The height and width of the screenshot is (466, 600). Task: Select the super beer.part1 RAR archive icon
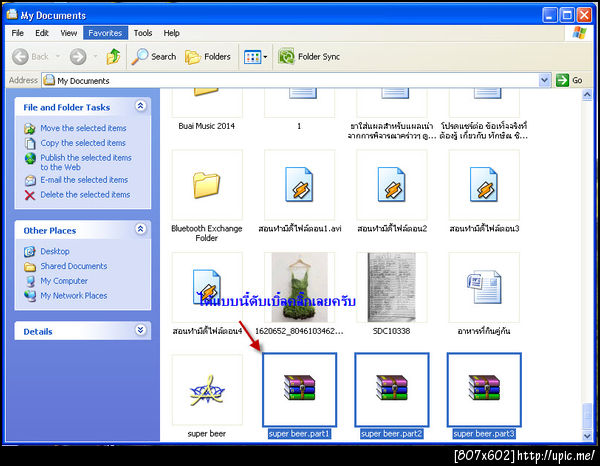(299, 388)
